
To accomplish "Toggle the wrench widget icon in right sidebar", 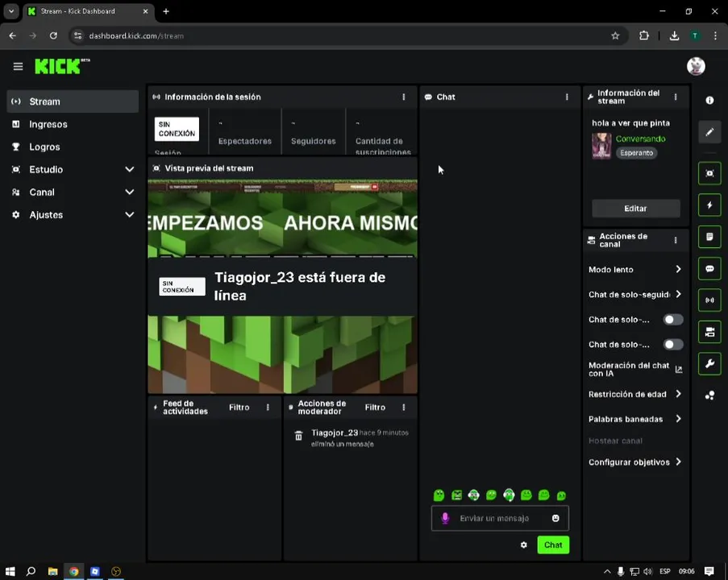I will (x=709, y=364).
